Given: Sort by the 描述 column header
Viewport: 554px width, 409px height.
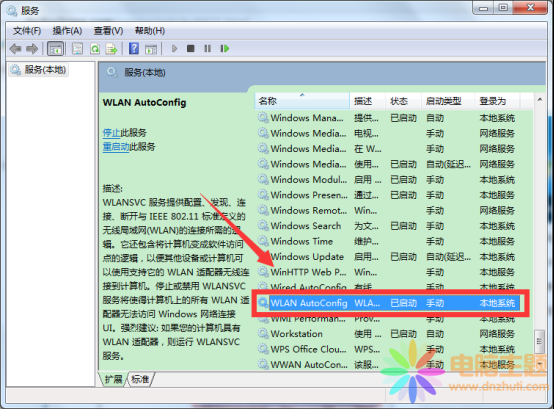Looking at the screenshot, I should [367, 101].
